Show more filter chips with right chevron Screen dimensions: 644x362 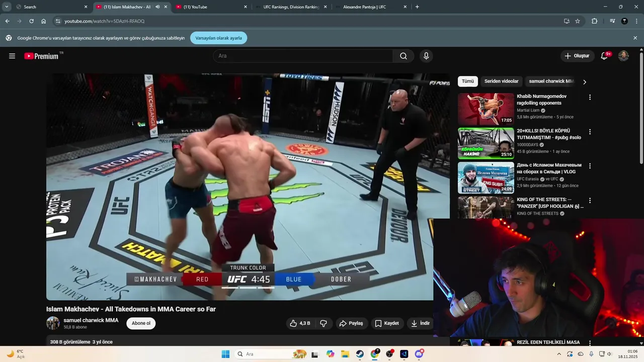[584, 81]
